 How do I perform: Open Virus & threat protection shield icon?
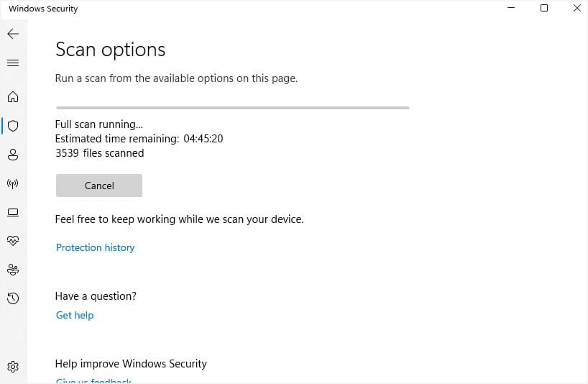pos(13,126)
